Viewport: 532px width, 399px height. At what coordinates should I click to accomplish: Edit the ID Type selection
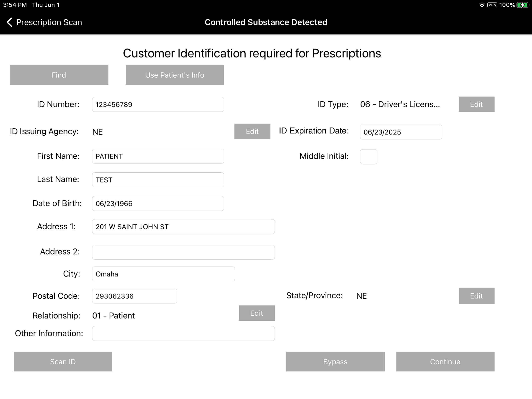[476, 104]
